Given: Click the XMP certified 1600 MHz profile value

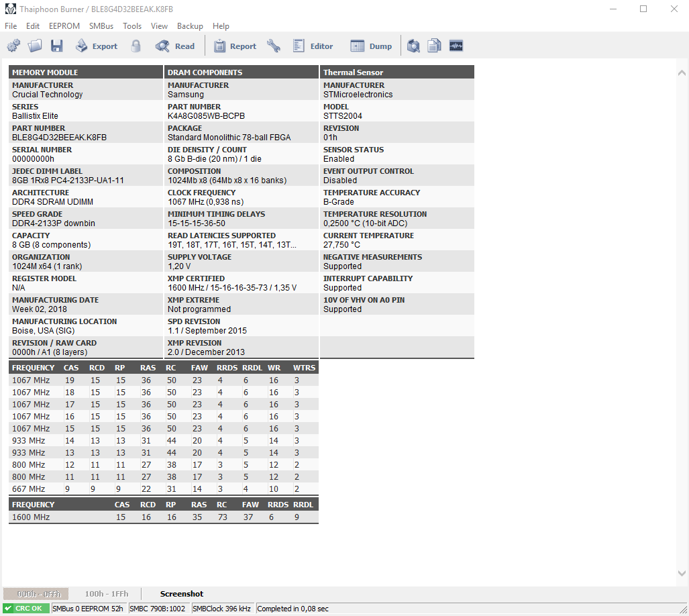Looking at the screenshot, I should click(232, 288).
